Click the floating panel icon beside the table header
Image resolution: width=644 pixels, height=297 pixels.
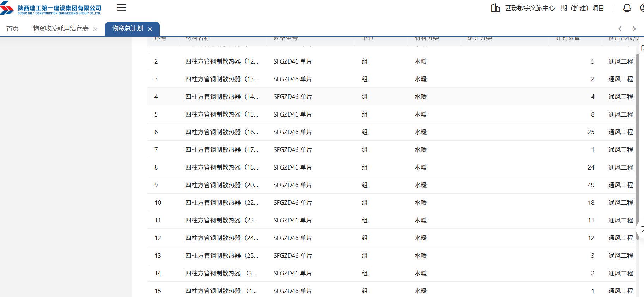[x=642, y=48]
